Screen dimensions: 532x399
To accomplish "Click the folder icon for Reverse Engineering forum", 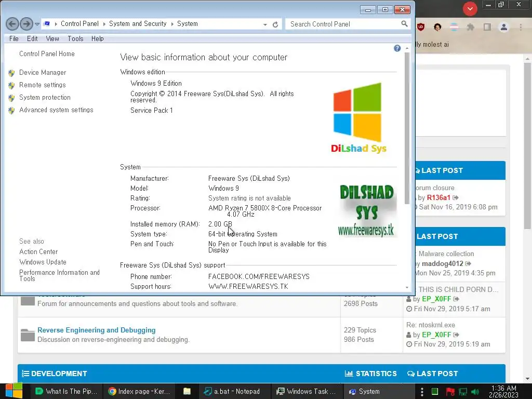I will (x=28, y=335).
